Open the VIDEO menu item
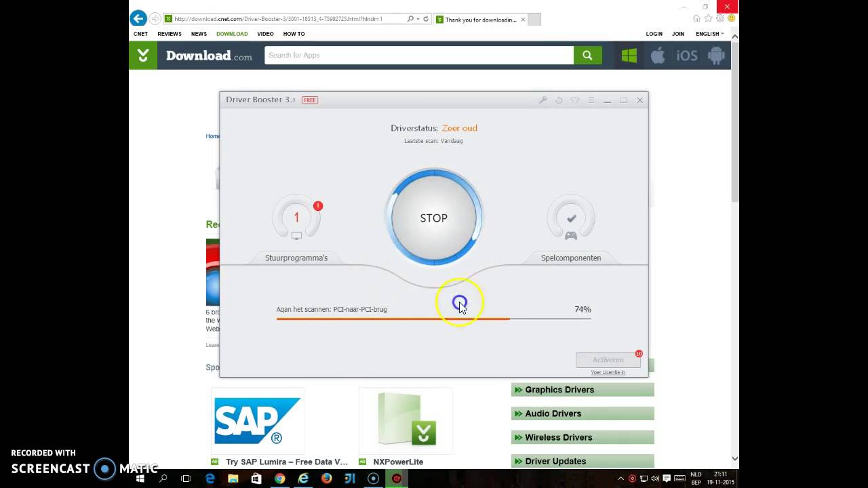The width and height of the screenshot is (868, 488). tap(265, 34)
